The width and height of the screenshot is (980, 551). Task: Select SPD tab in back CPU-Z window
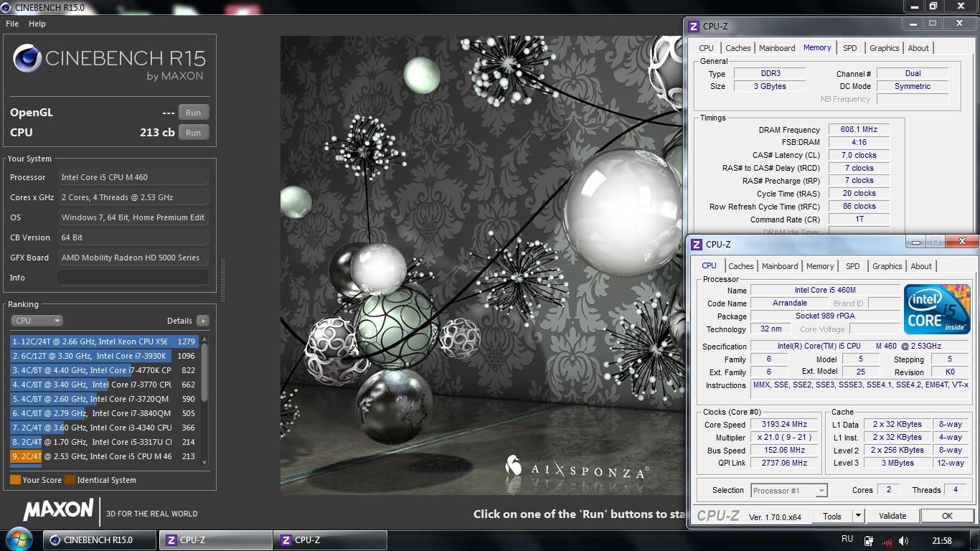coord(849,48)
